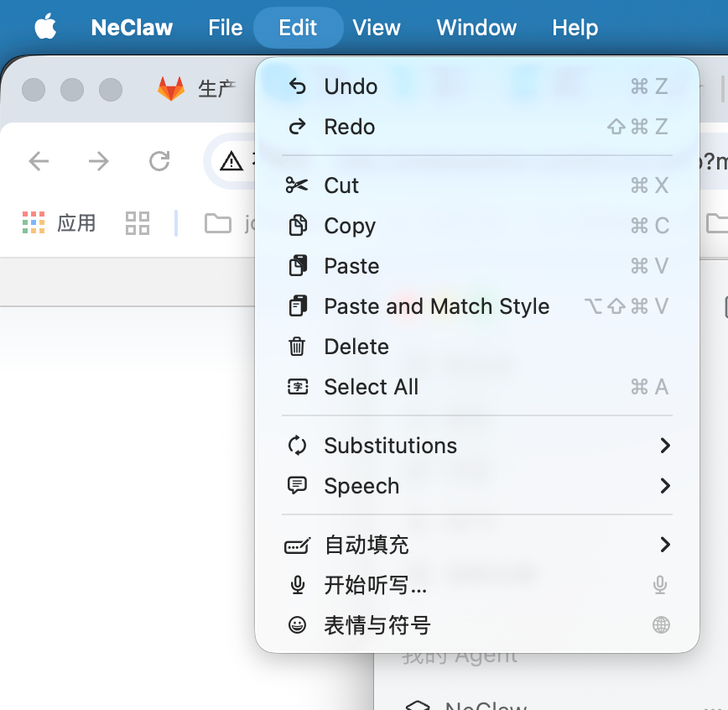Go back with the browser back arrow

point(39,162)
